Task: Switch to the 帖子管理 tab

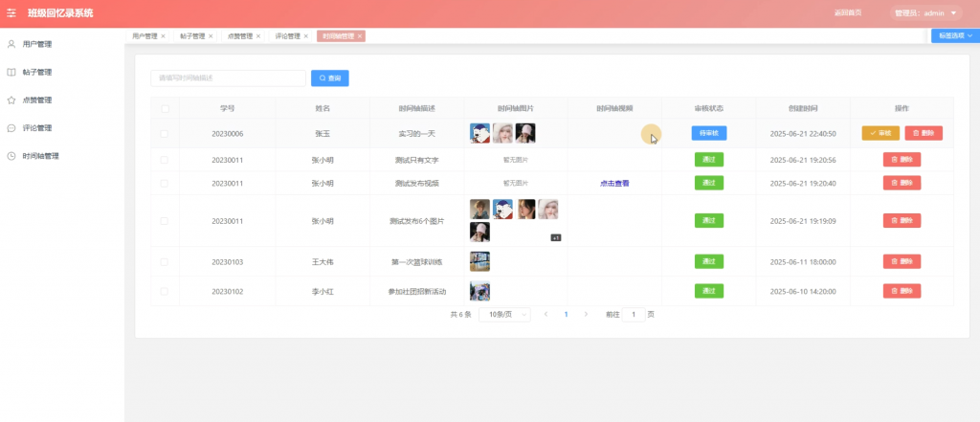Action: (192, 36)
